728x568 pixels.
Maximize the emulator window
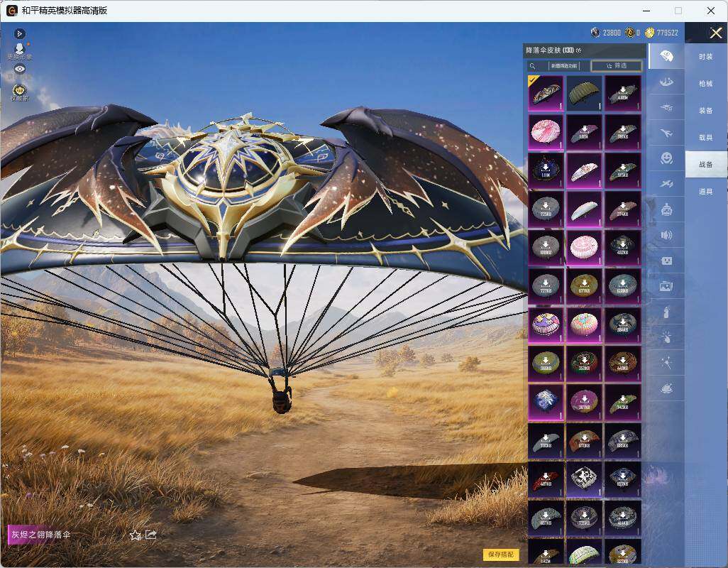coord(678,11)
